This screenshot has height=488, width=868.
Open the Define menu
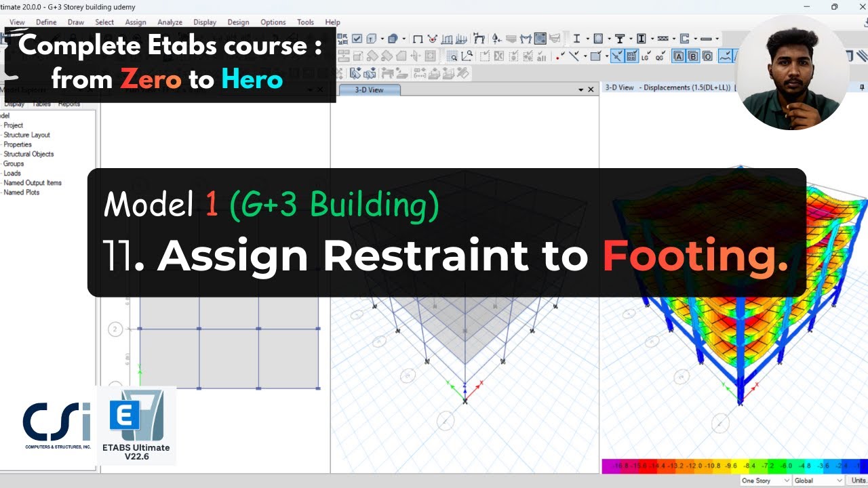[46, 22]
